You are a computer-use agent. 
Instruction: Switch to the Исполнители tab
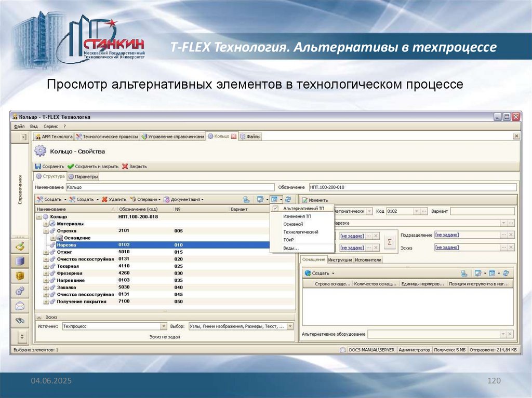pos(368,259)
